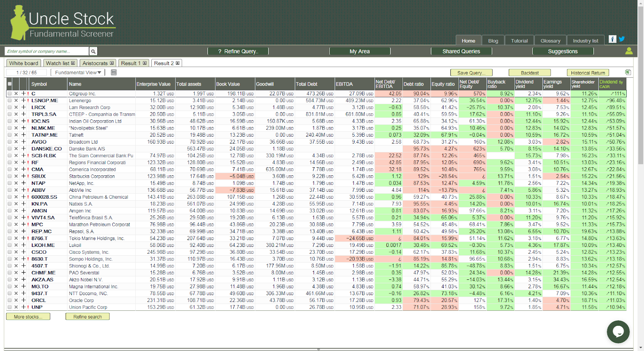Click the symbol or company name search field
Image resolution: width=644 pixels, height=351 pixels.
click(x=47, y=51)
